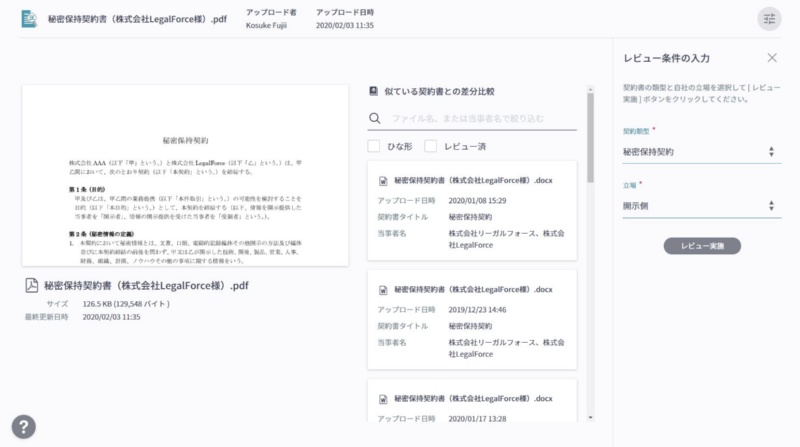Click the comparison list scrollbar thumb
This screenshot has height=447, width=800.
click(590, 138)
